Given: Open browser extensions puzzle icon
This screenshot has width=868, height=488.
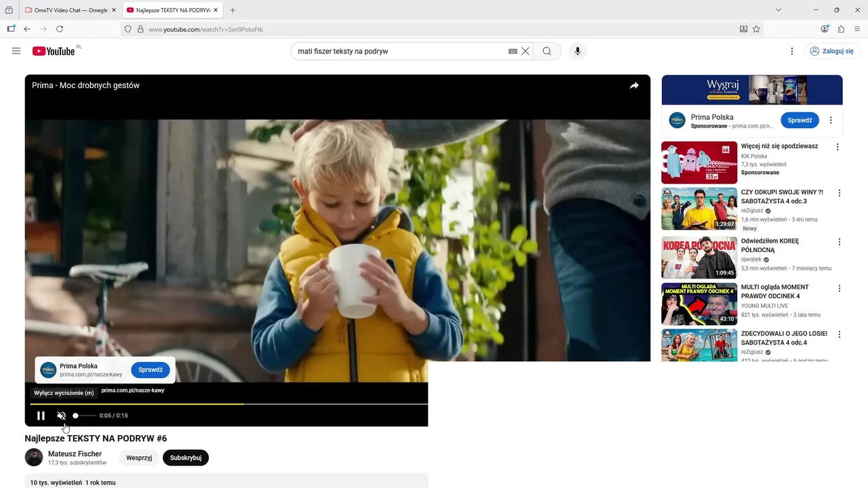Looking at the screenshot, I should pyautogui.click(x=842, y=29).
